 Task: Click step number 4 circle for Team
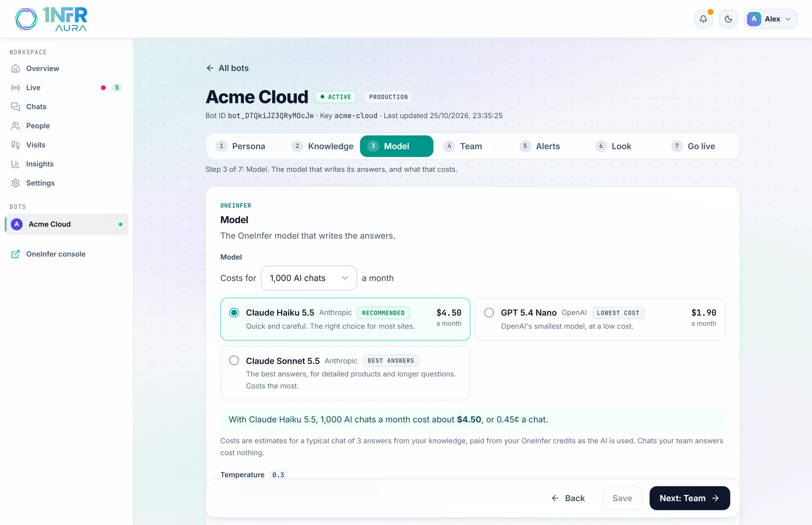[449, 146]
